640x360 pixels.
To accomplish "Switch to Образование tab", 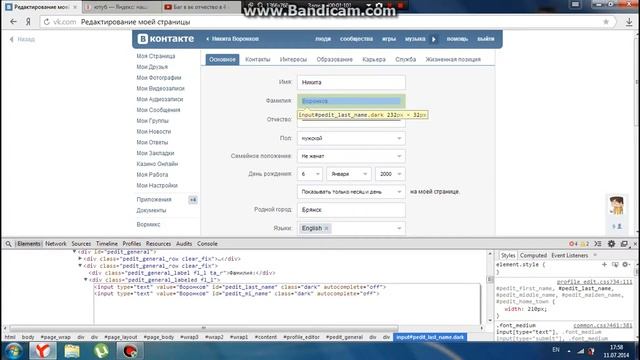I will 334,60.
